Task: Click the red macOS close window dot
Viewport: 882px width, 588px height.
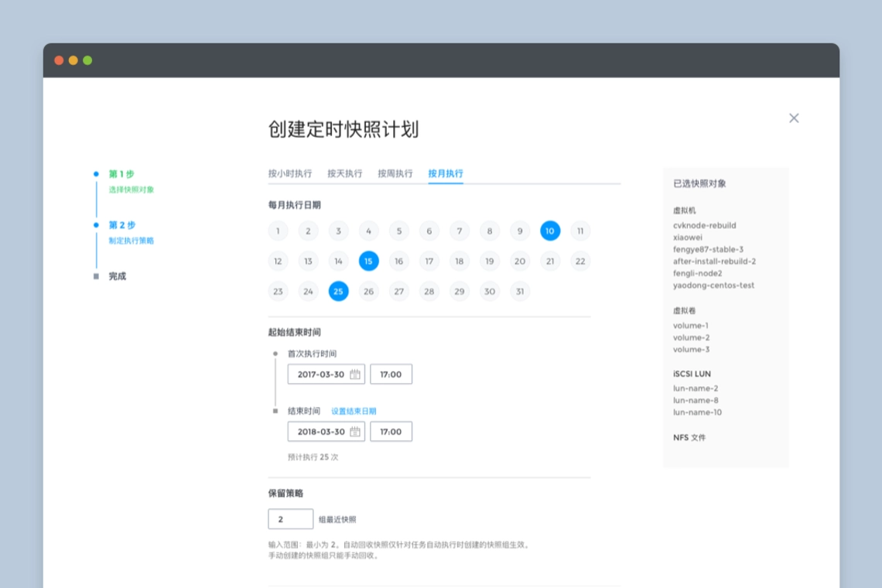Action: [x=59, y=60]
